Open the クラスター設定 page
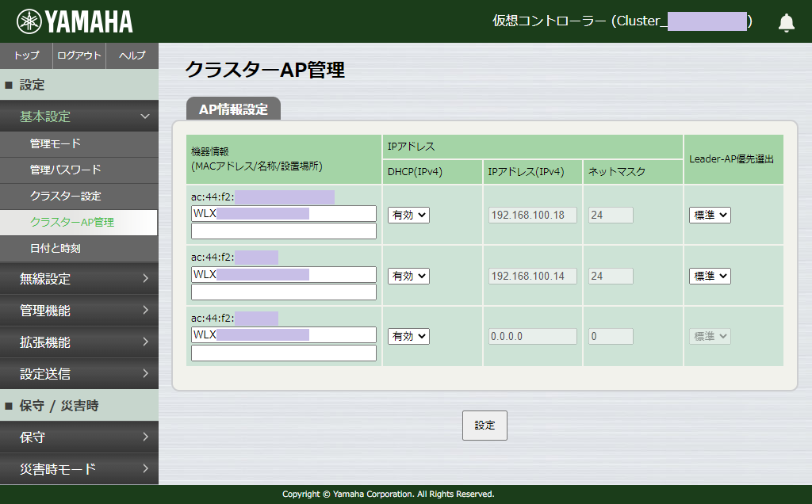Screen dimensions: 812x504 [79, 196]
